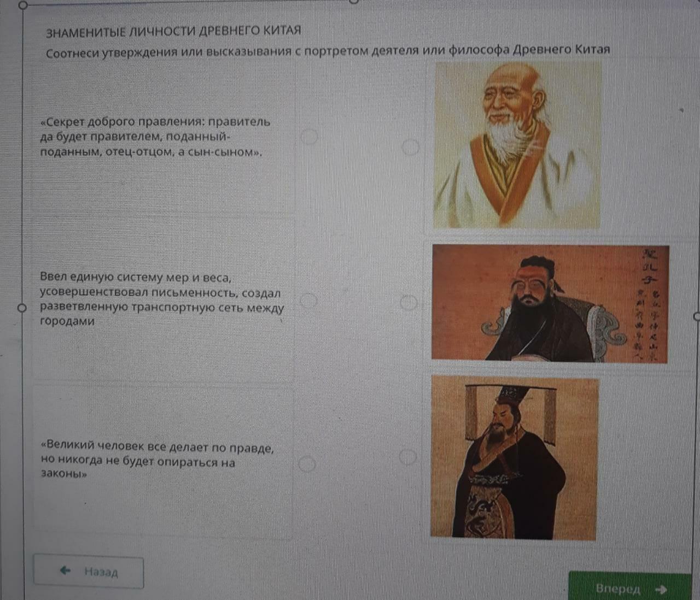Click the emperor portrait with beaded crown

[514, 458]
